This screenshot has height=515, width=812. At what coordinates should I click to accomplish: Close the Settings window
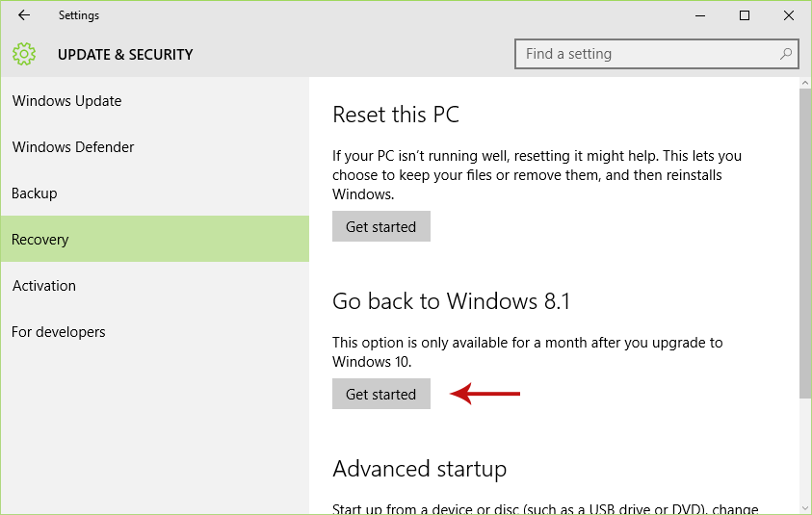click(788, 15)
